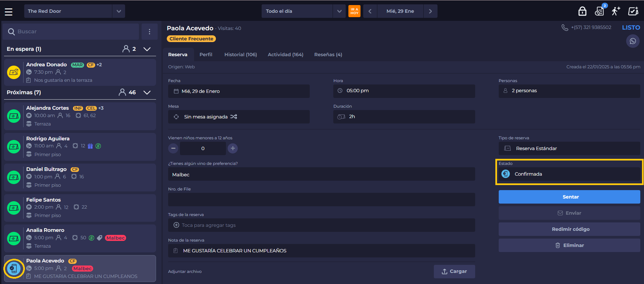Collapse the En espera section
Image resolution: width=644 pixels, height=284 pixels.
click(x=147, y=49)
